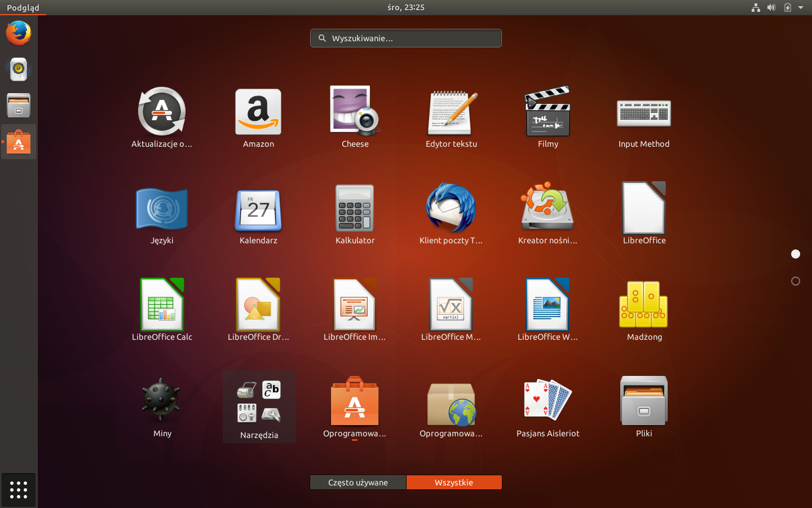Launch the Amazon app

(x=258, y=117)
